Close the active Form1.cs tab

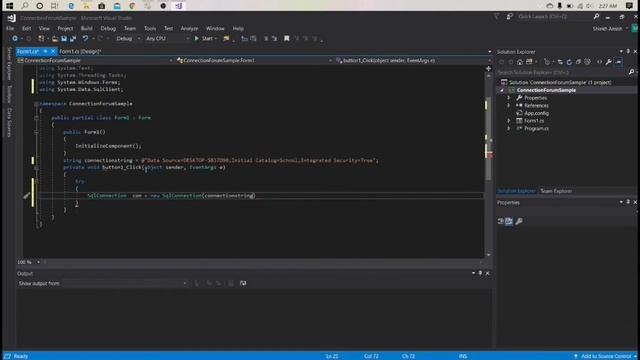53,51
